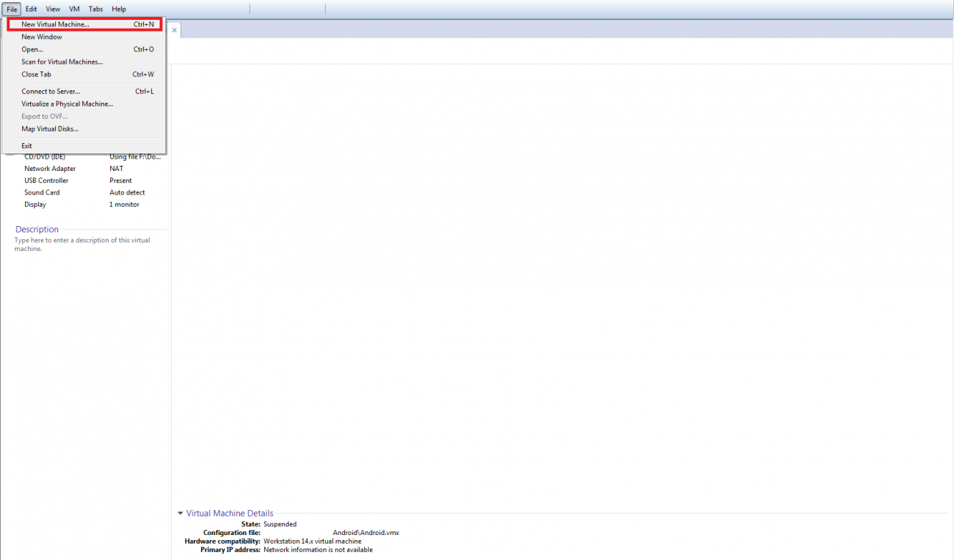The height and width of the screenshot is (560, 954).
Task: Choose Close Tab menu entry
Action: [x=37, y=74]
